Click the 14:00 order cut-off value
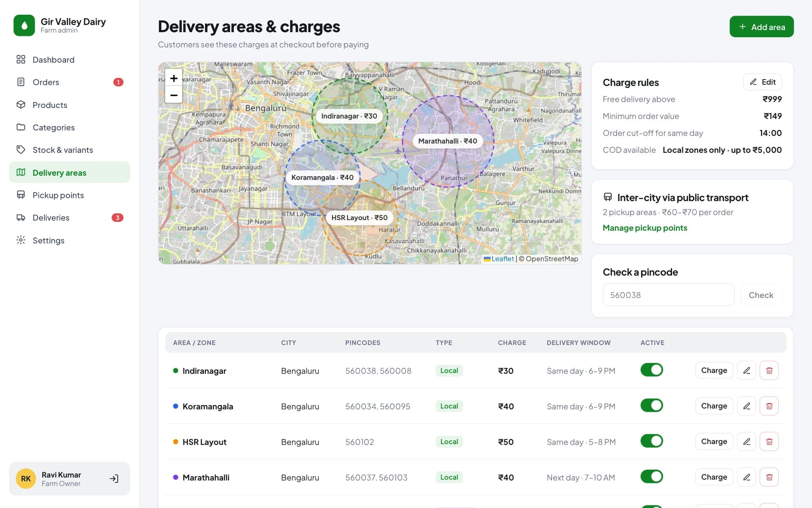The height and width of the screenshot is (508, 812). [771, 133]
